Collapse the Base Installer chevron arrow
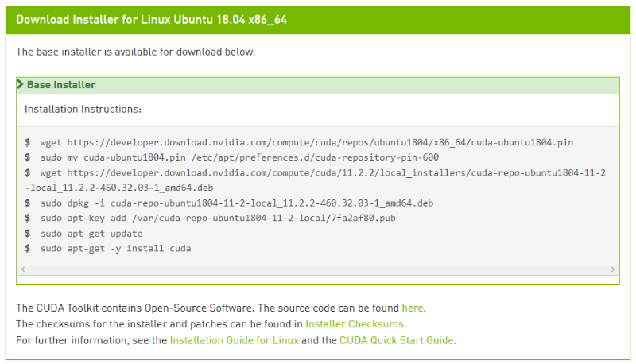636x364 pixels. (x=21, y=85)
